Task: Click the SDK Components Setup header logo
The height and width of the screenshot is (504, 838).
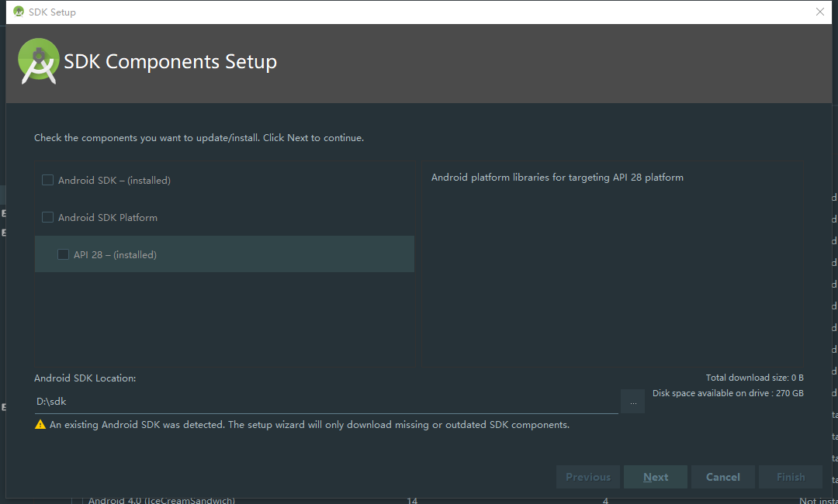Action: pos(39,62)
